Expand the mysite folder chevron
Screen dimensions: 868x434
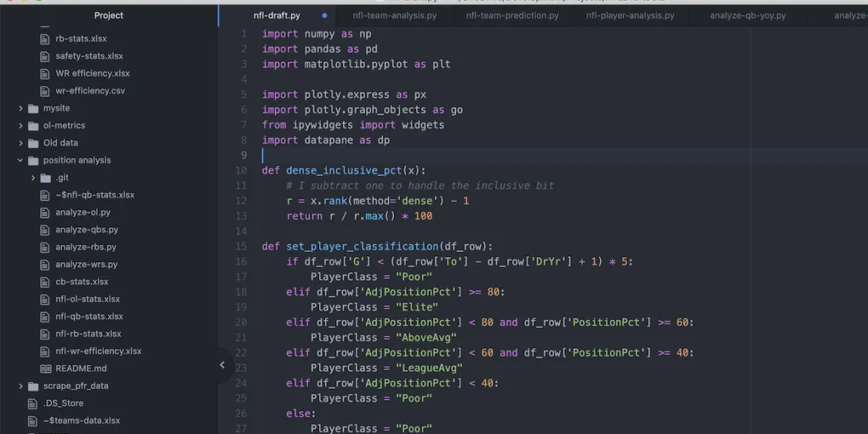pyautogui.click(x=20, y=109)
